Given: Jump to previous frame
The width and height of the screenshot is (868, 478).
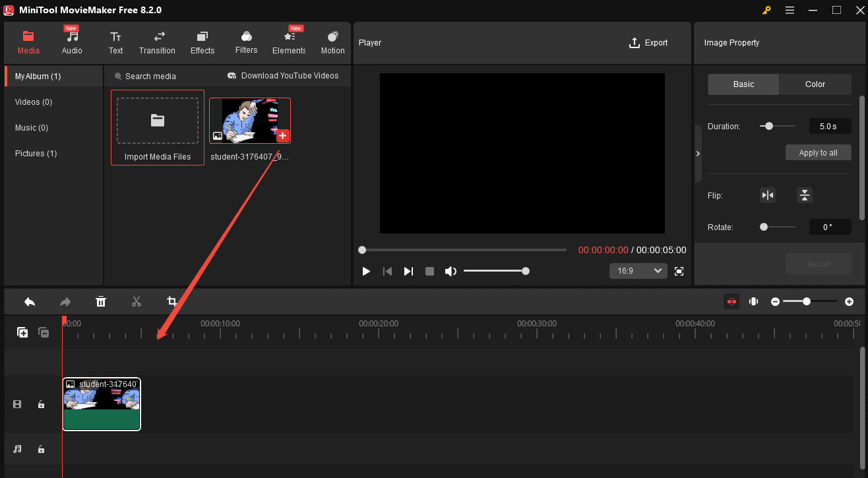Looking at the screenshot, I should point(388,271).
